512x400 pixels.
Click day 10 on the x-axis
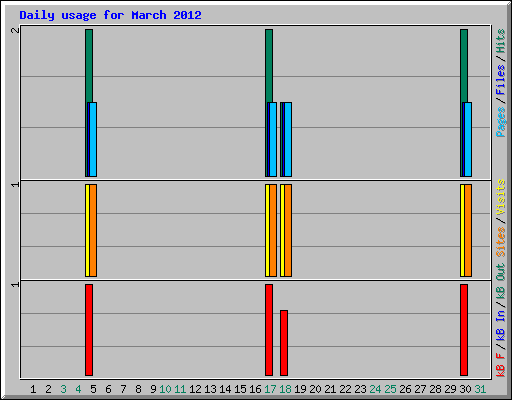tap(165, 389)
